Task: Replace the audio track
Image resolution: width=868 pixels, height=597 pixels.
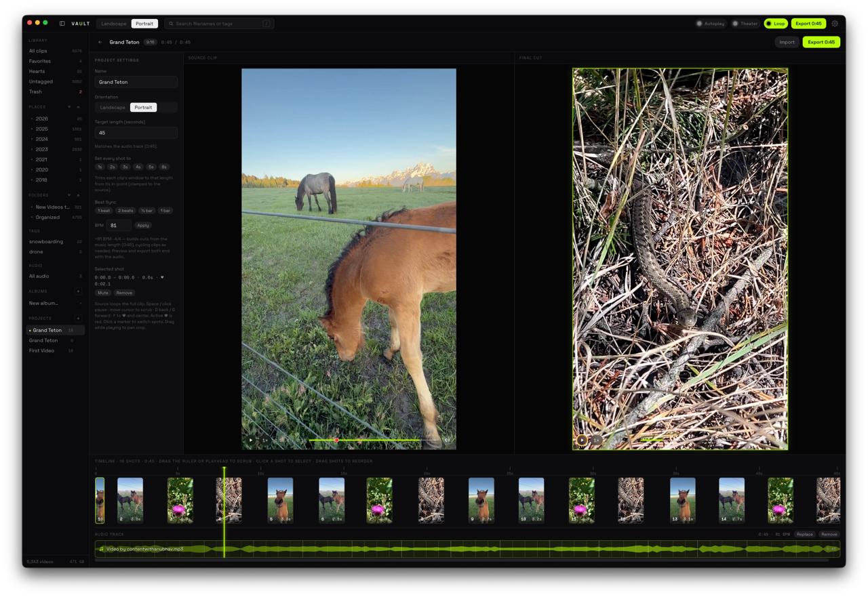Action: pos(805,534)
